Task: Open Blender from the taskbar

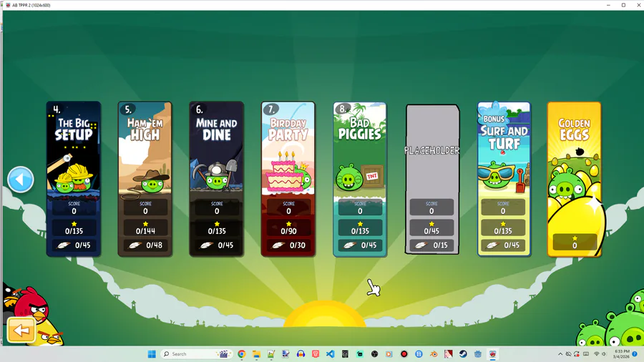Action: 434,354
